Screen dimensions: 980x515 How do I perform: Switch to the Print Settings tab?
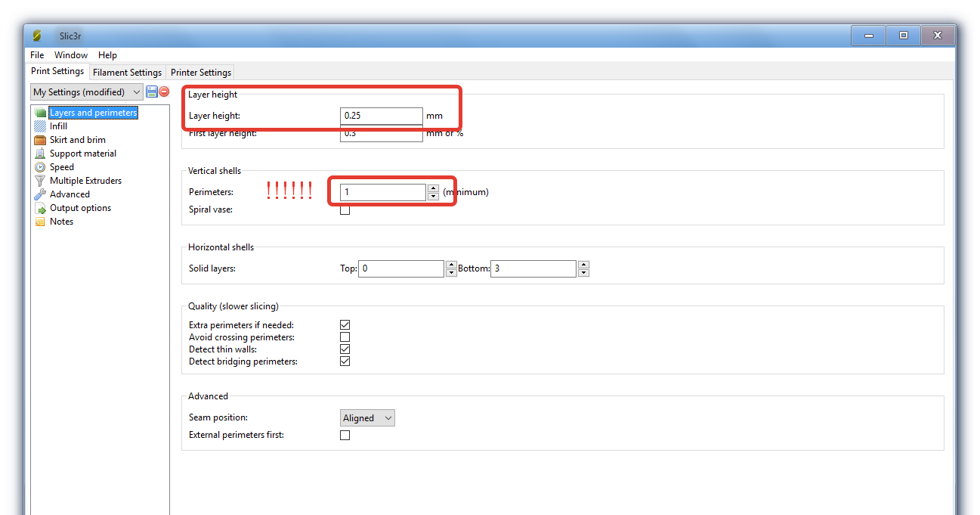tap(57, 71)
